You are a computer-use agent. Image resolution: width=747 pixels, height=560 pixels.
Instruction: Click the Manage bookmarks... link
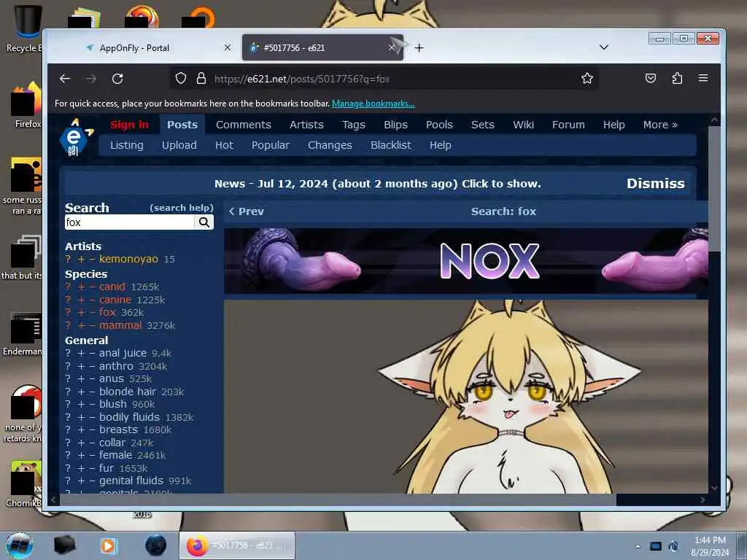coord(373,104)
